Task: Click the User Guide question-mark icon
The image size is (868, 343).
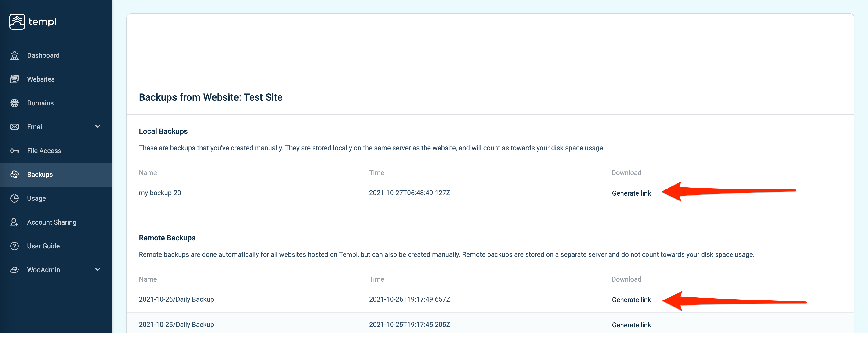Action: pos(14,246)
